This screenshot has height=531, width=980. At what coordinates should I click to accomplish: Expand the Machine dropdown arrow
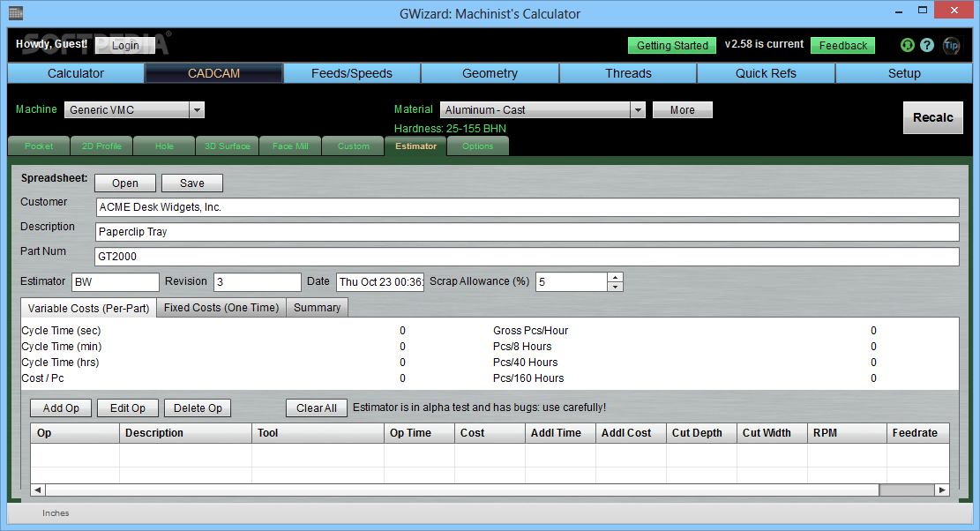[197, 110]
